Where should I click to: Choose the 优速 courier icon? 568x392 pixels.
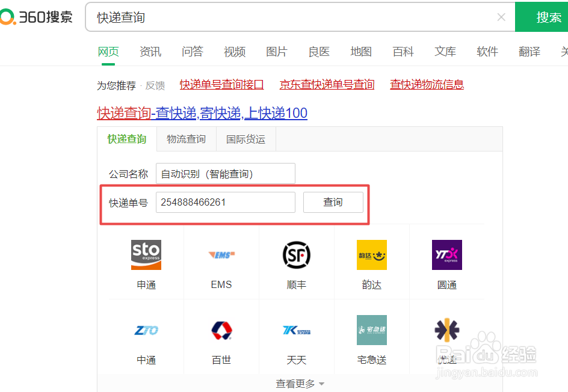tap(447, 330)
